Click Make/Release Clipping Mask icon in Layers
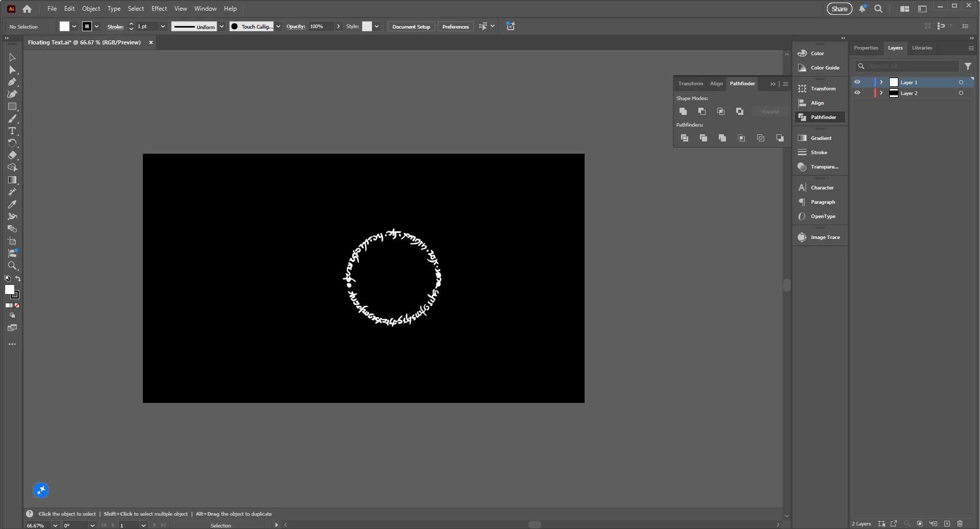Screen dimensions: 980x529 point(920,524)
